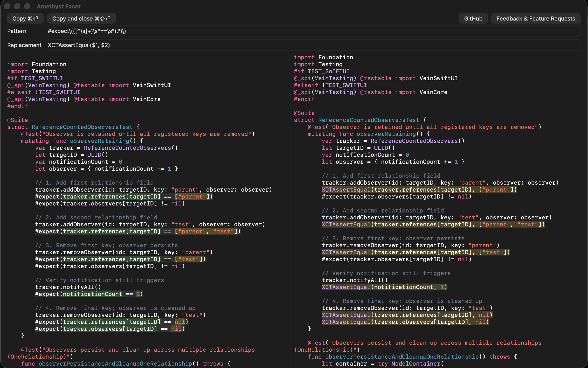This screenshot has width=588, height=368.
Task: Click #expect with ["parent", "test"] in left pane
Action: click(138, 231)
